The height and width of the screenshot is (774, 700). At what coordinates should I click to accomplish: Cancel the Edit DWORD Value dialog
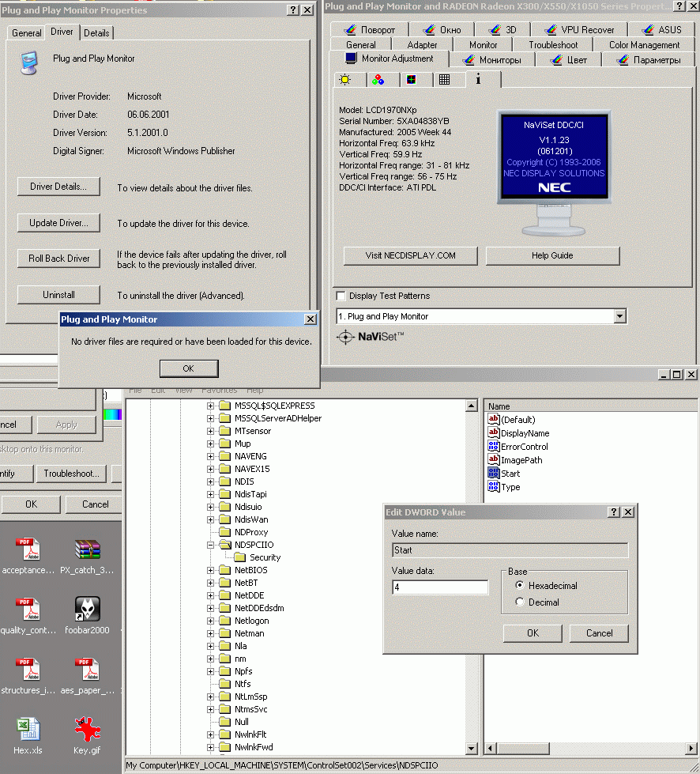(599, 633)
